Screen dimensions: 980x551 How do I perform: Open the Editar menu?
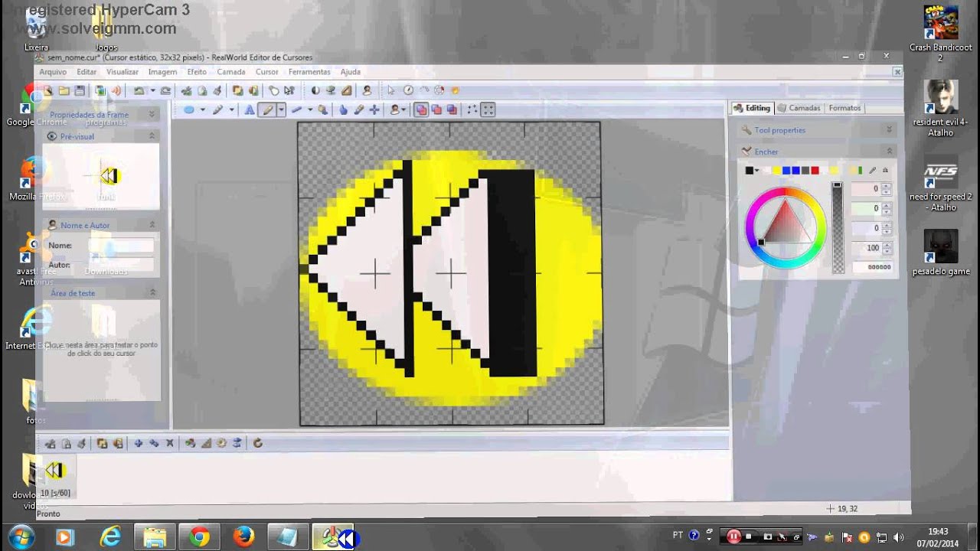click(87, 72)
